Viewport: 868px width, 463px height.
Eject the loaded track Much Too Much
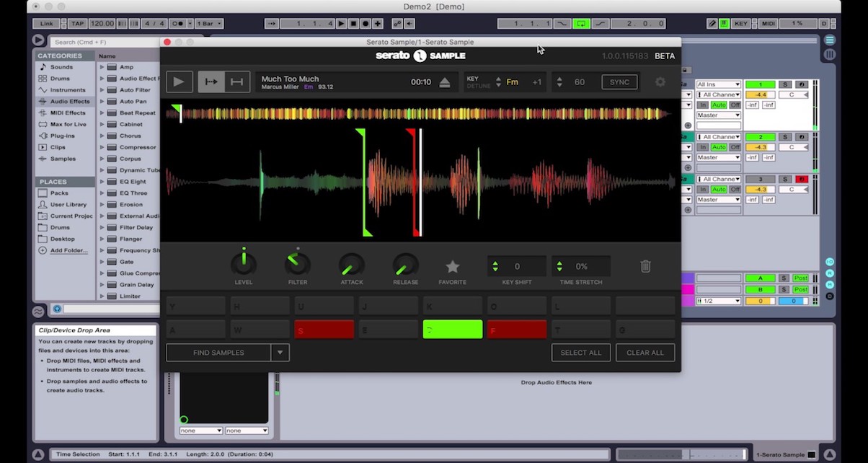[x=445, y=82]
